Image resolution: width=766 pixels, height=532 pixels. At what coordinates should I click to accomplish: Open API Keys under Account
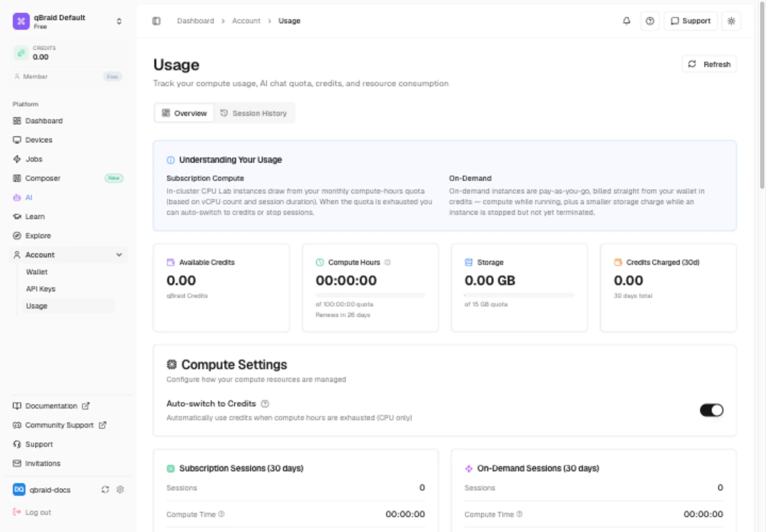[68, 289]
